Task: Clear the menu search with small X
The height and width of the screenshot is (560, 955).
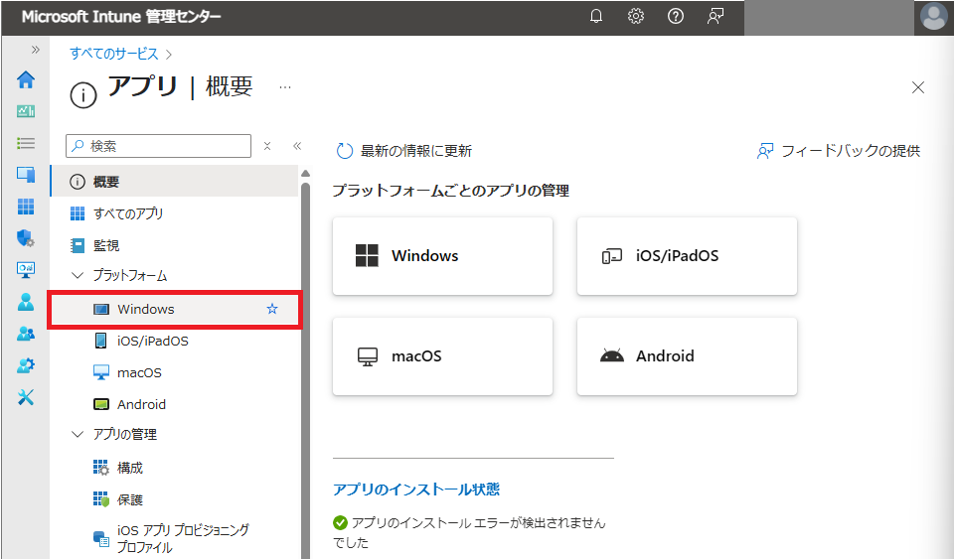Action: tap(266, 146)
